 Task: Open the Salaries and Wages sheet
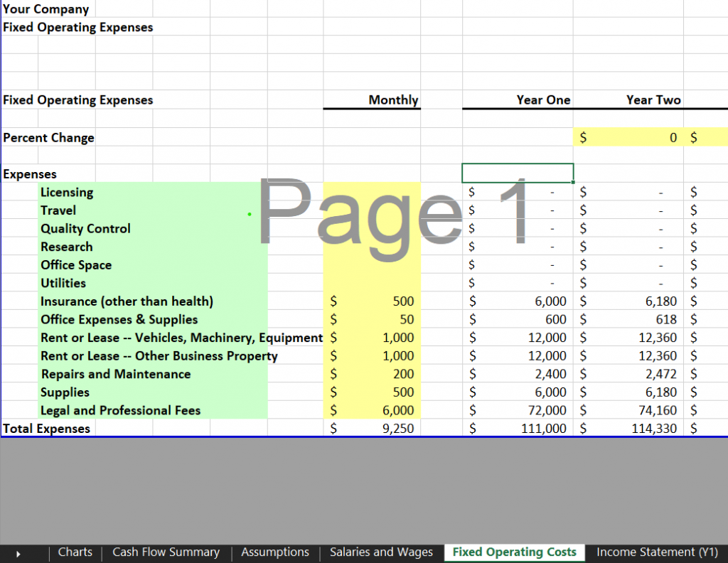(x=381, y=552)
